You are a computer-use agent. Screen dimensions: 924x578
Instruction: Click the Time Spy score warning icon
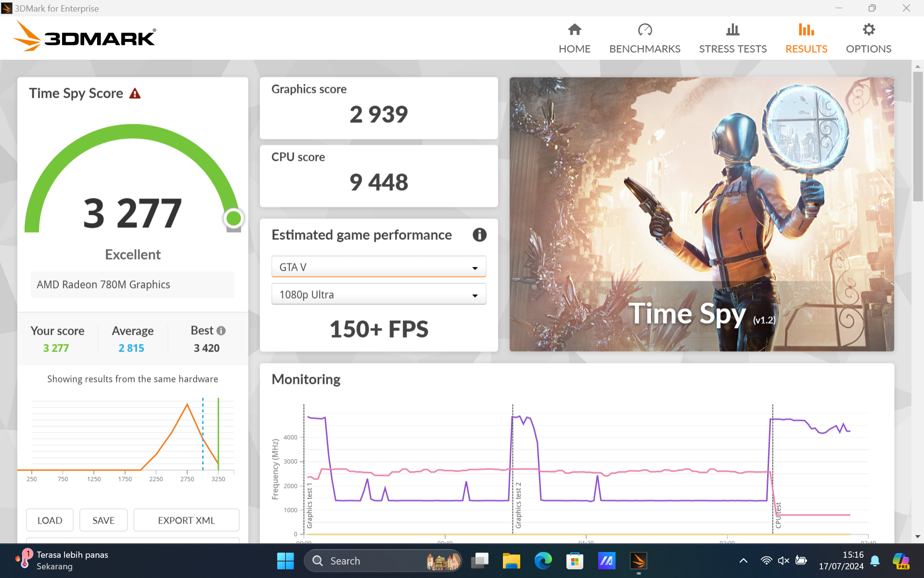(x=135, y=93)
